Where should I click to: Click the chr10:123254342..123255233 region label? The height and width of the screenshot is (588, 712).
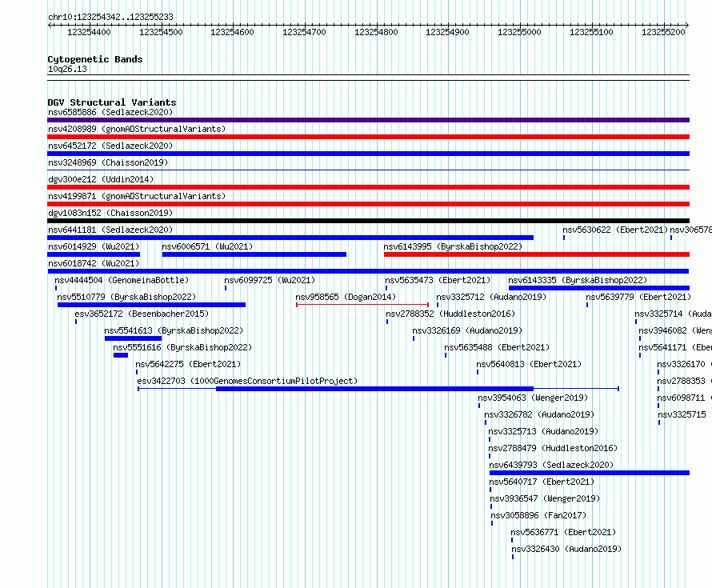(110, 17)
